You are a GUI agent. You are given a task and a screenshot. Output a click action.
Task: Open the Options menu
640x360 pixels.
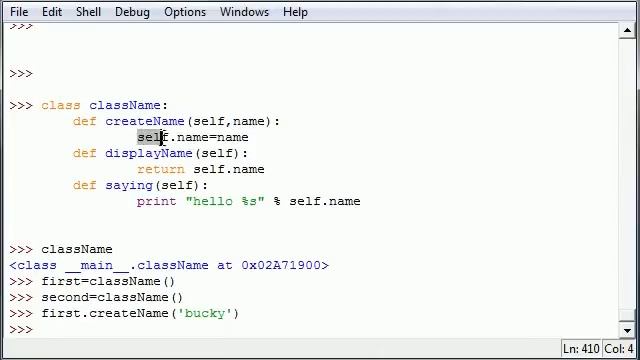pos(185,12)
